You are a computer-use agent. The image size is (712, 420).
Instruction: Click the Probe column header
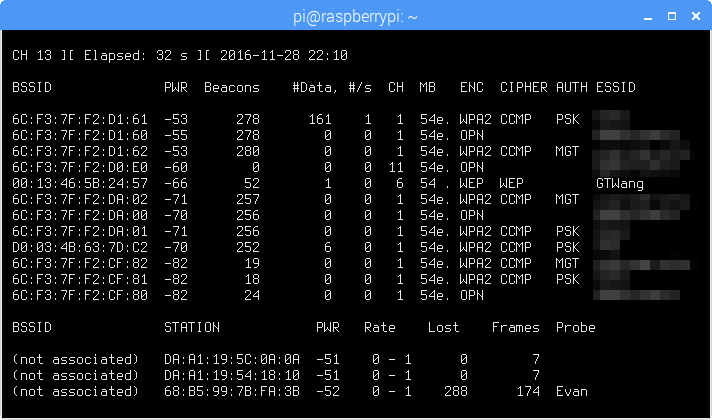tap(575, 327)
